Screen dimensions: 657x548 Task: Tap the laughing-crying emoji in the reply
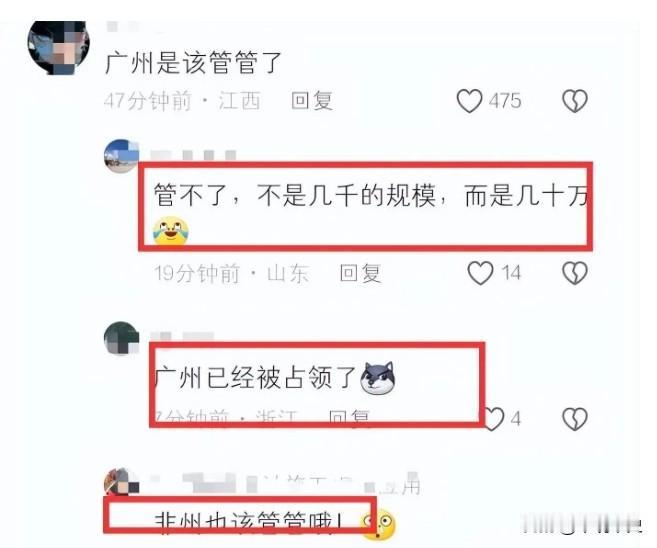point(171,231)
